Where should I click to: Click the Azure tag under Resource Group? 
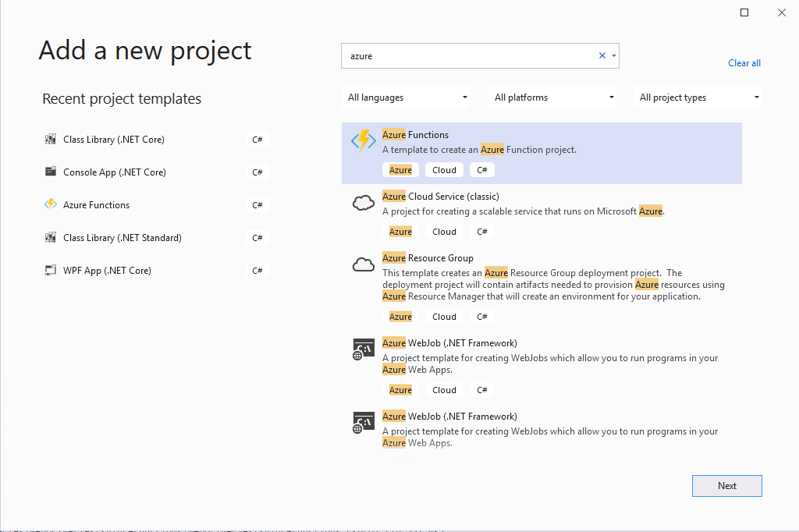(400, 317)
